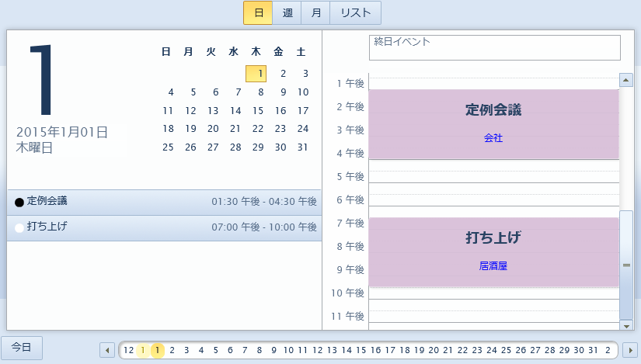
Task: Select day 30 in the bottom date strip
Action: [x=579, y=350]
